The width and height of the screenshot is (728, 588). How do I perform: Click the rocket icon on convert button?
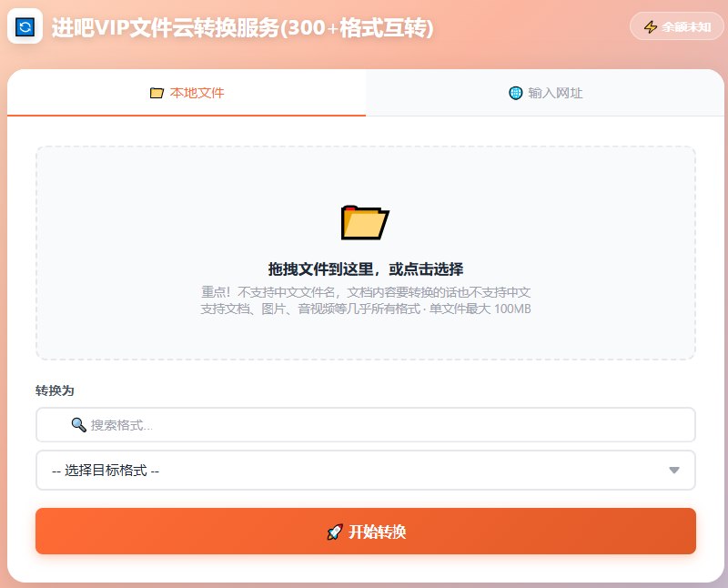click(334, 532)
